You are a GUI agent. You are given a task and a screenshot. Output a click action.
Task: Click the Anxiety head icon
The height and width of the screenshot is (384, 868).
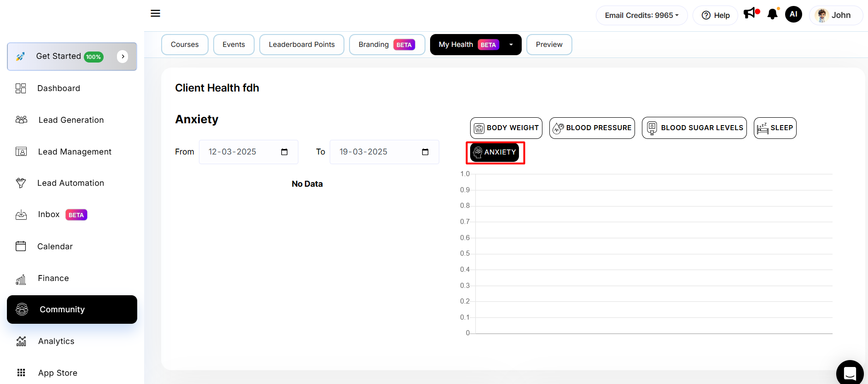click(478, 152)
